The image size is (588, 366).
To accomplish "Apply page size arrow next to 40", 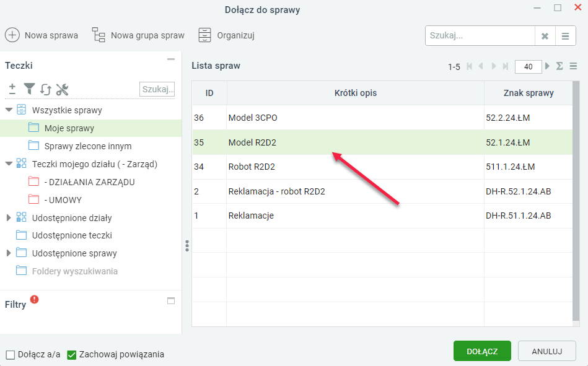I will click(x=548, y=66).
